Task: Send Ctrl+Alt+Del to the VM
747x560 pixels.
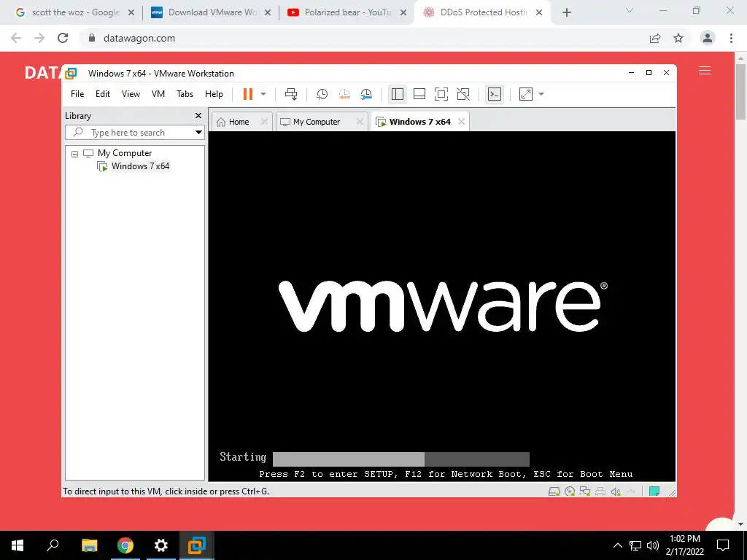Action: pos(291,94)
